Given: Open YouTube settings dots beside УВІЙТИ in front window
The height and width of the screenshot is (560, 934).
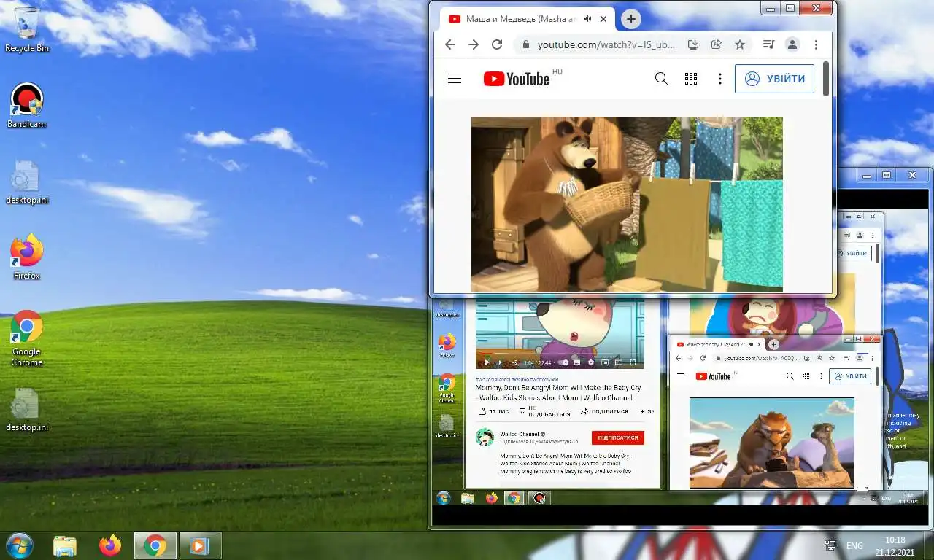Looking at the screenshot, I should pyautogui.click(x=720, y=79).
